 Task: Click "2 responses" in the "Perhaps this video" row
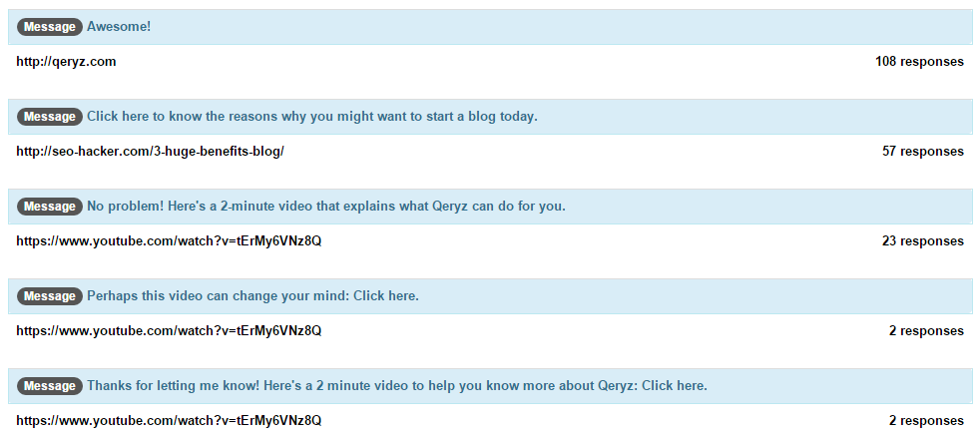[x=926, y=331]
